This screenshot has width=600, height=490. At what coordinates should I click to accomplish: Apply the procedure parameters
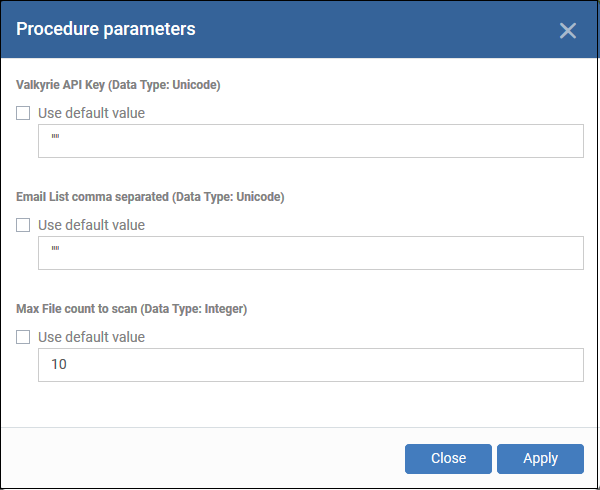click(540, 459)
